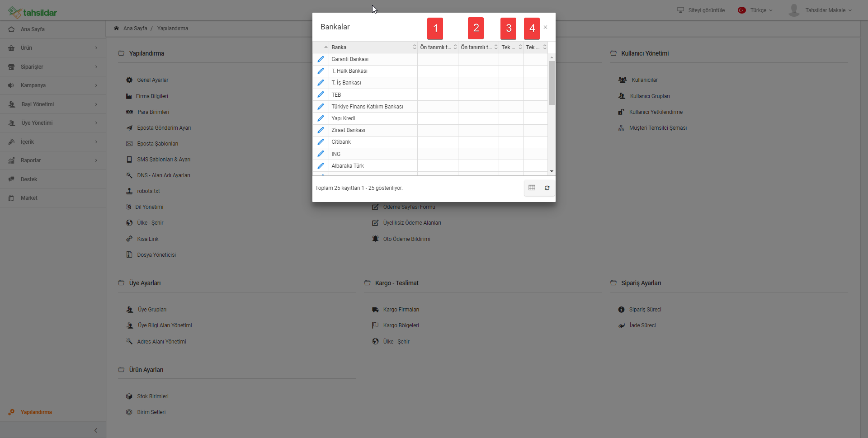Screen dimensions: 868x438
Task: Open Eposta Gönderim Ayarı
Action: point(164,128)
